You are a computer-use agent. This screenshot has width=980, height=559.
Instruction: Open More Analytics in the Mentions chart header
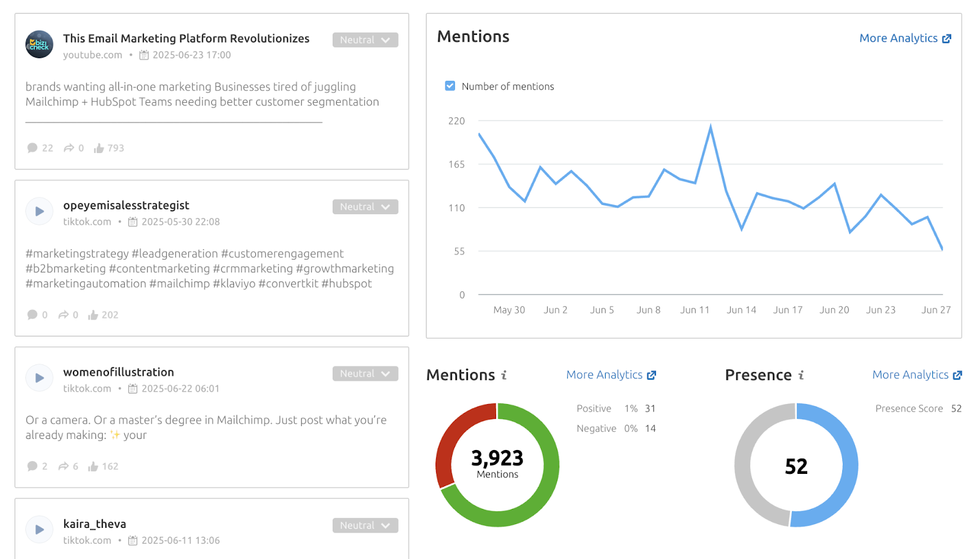pos(900,37)
